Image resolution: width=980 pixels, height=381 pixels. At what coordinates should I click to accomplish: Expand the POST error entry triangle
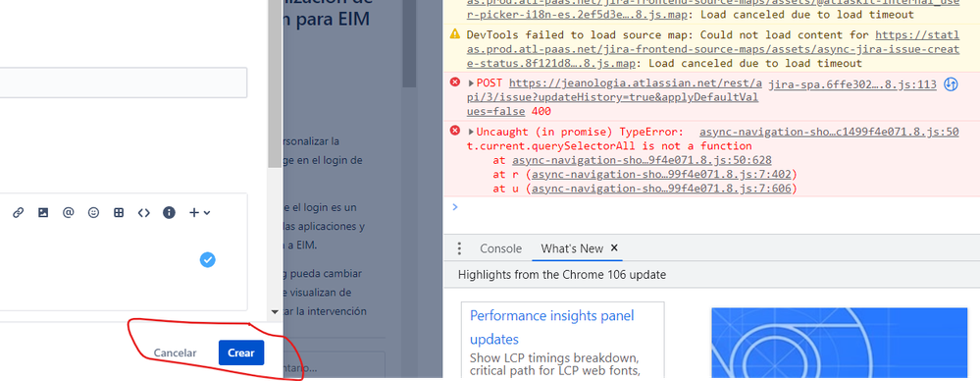[471, 82]
